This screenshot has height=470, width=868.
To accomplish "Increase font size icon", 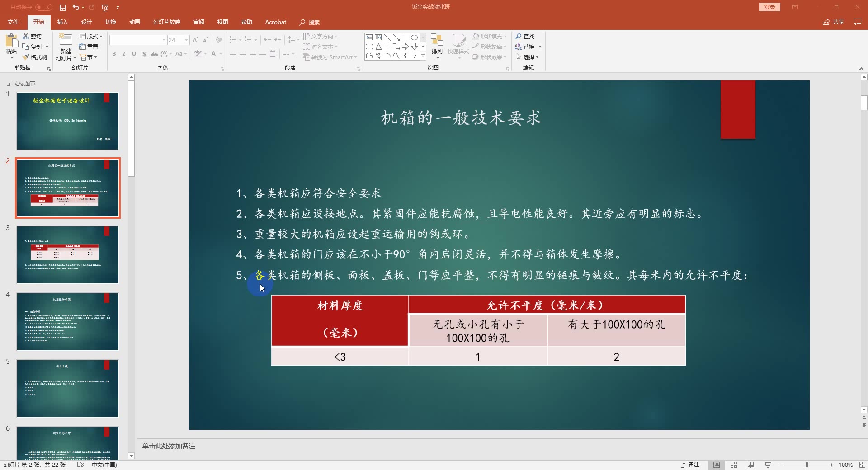I will [x=195, y=40].
